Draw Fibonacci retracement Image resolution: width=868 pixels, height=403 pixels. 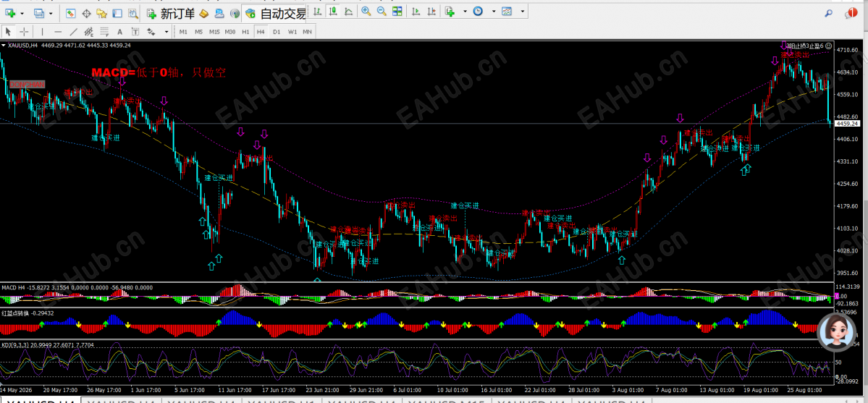105,32
